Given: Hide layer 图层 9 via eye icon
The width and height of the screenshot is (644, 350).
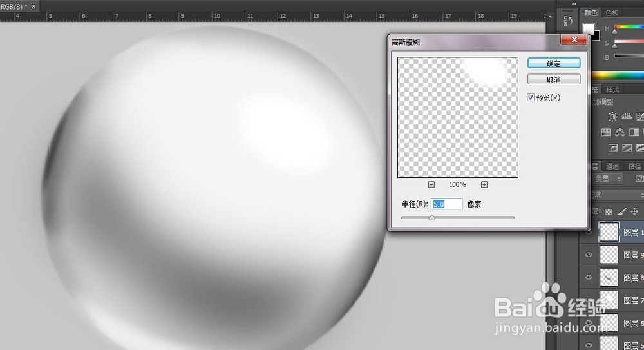Looking at the screenshot, I should (x=589, y=255).
